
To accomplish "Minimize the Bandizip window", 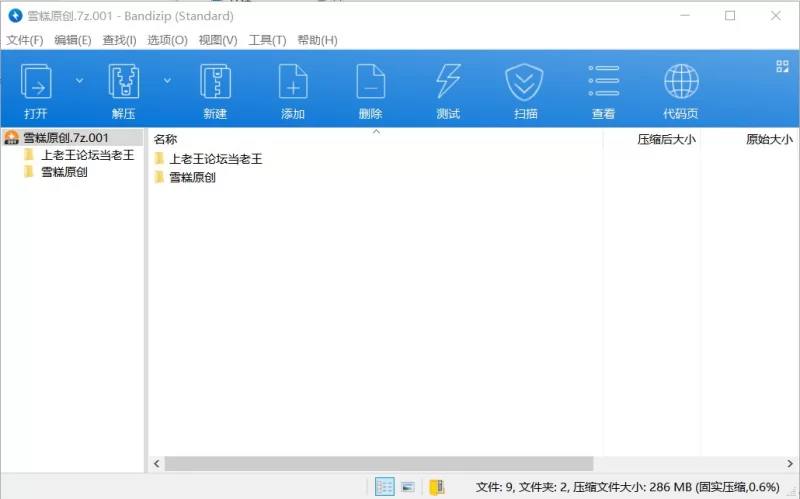I will (x=685, y=16).
